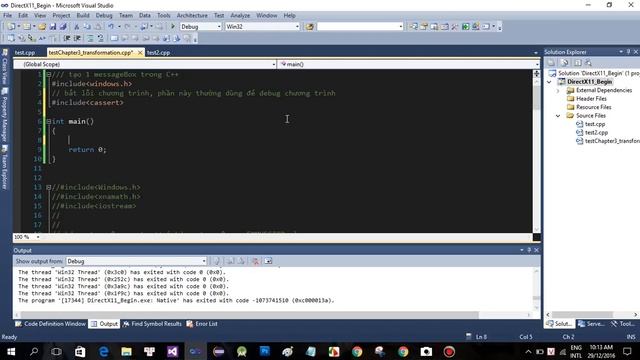Viewport: 640px width, 360px height.
Task: Click the Undo arrow icon
Action: click(111, 27)
